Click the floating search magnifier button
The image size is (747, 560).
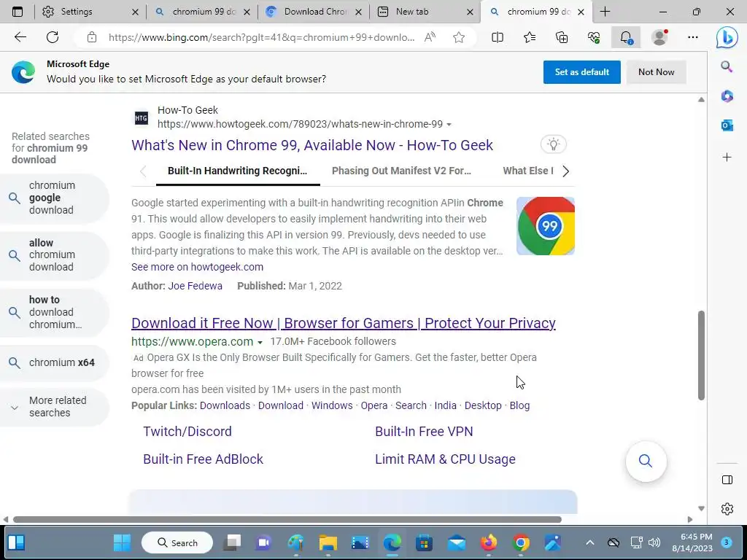click(646, 461)
